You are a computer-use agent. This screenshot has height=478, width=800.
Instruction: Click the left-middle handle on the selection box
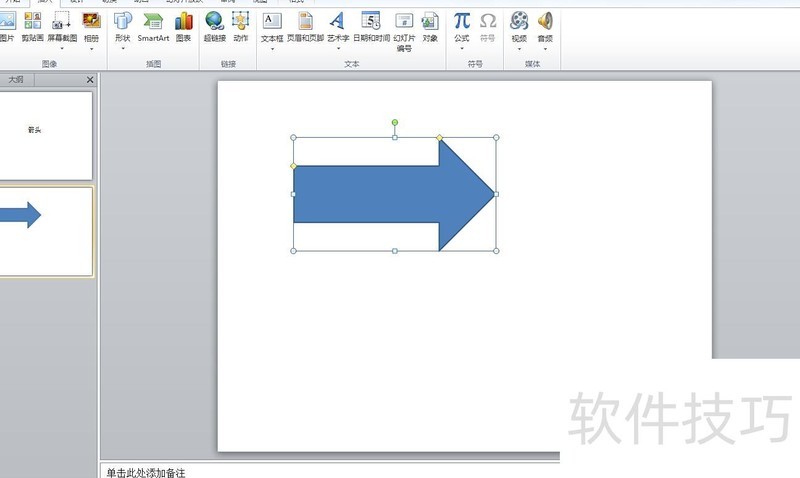(293, 194)
